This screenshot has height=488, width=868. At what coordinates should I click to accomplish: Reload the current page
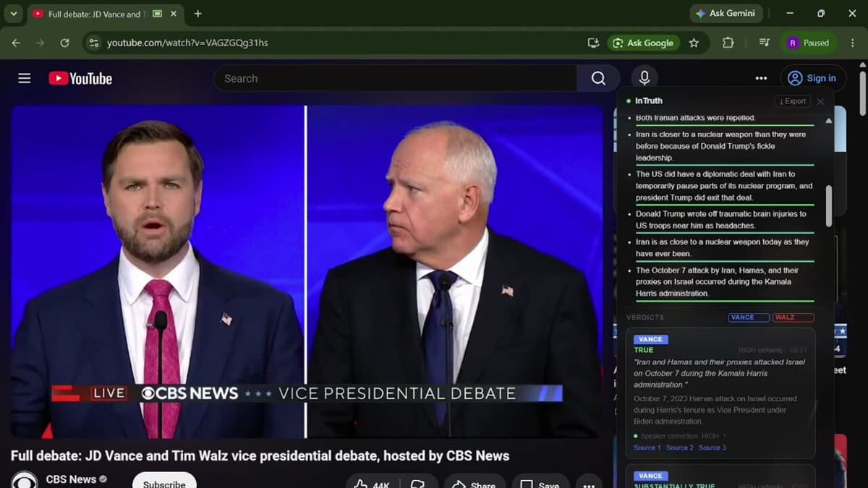(64, 43)
